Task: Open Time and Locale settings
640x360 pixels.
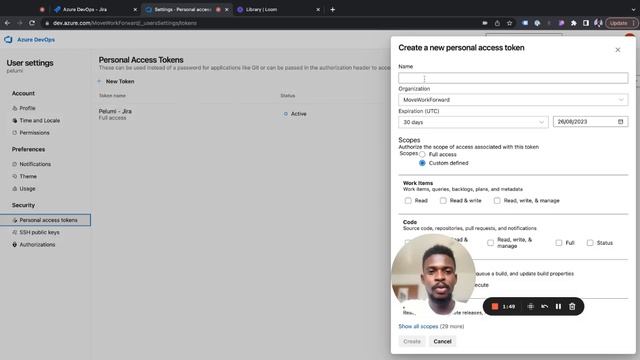Action: pos(40,120)
